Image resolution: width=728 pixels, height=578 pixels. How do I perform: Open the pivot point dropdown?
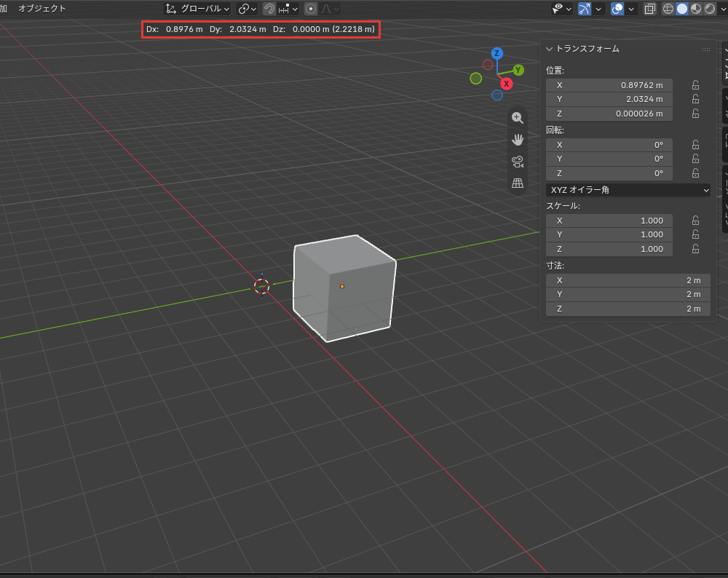[247, 9]
